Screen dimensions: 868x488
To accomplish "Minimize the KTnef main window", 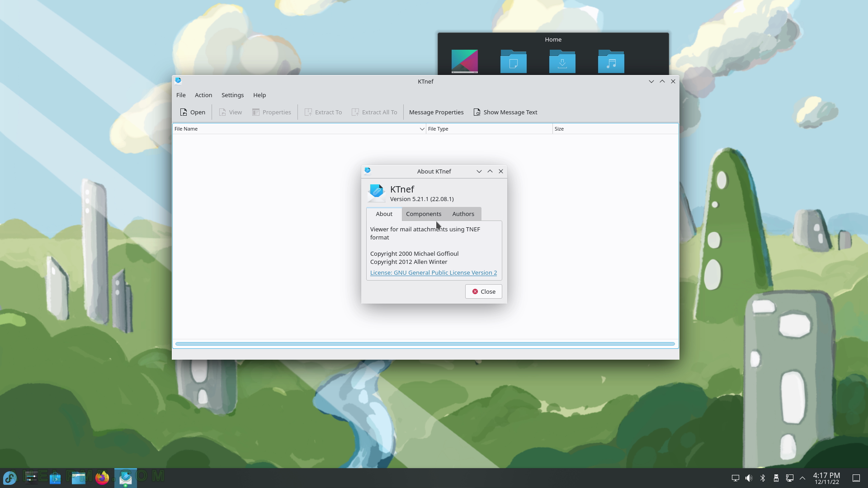I will point(651,81).
